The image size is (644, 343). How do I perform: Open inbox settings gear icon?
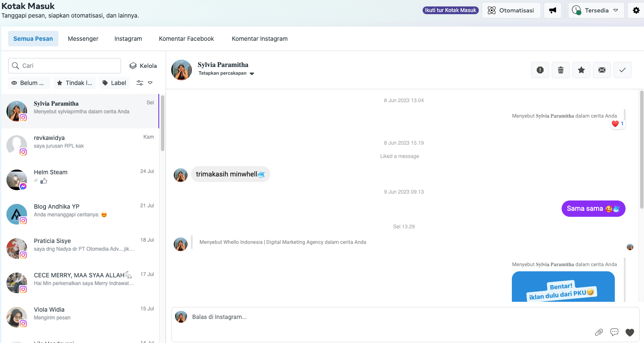(636, 10)
